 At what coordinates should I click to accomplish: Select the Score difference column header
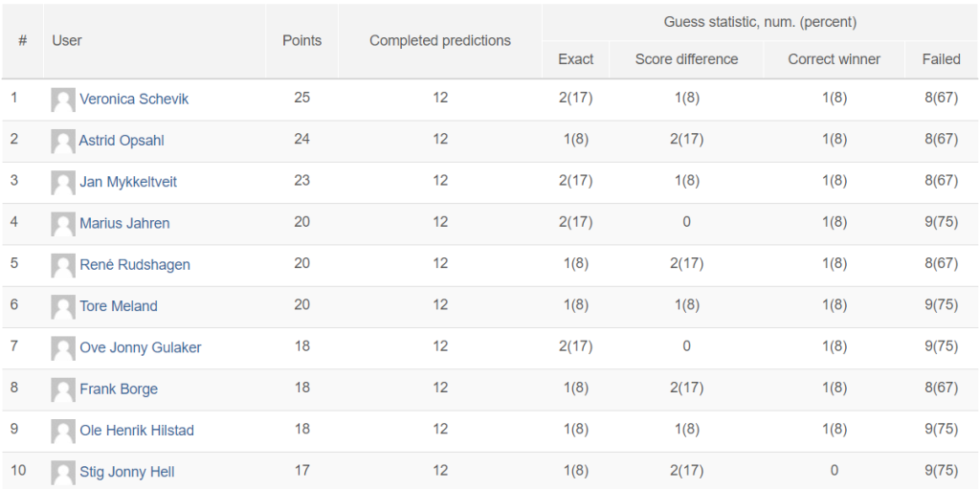686,59
